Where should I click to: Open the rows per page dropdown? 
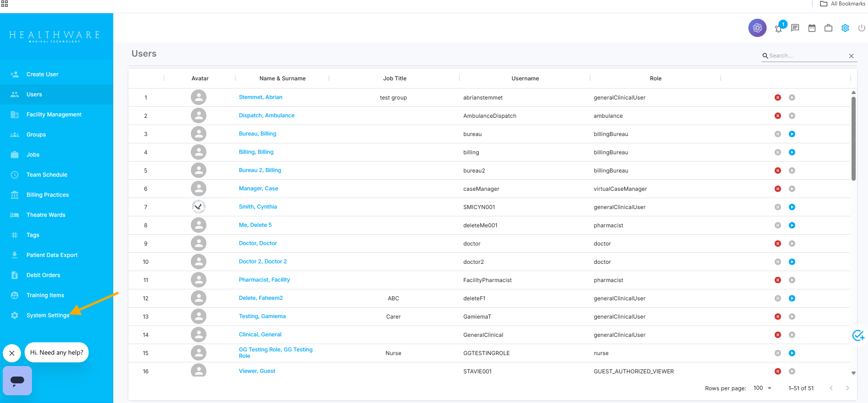762,388
